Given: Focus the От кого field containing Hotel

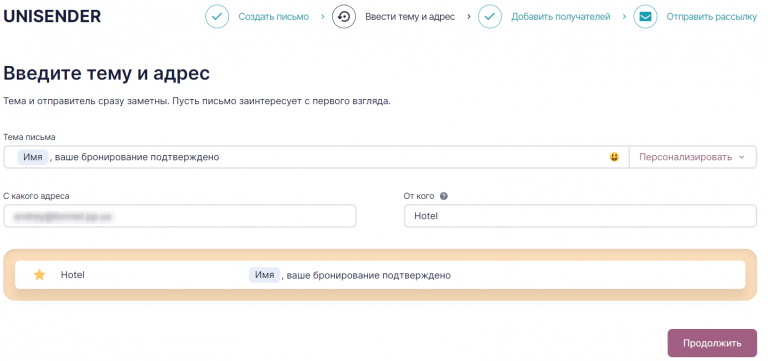Looking at the screenshot, I should pyautogui.click(x=580, y=216).
